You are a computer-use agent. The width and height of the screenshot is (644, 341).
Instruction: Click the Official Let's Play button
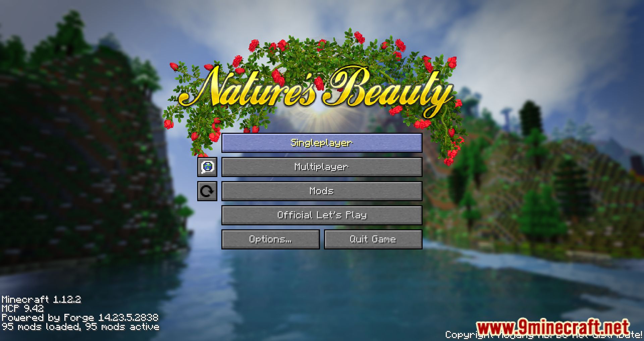coord(322,215)
